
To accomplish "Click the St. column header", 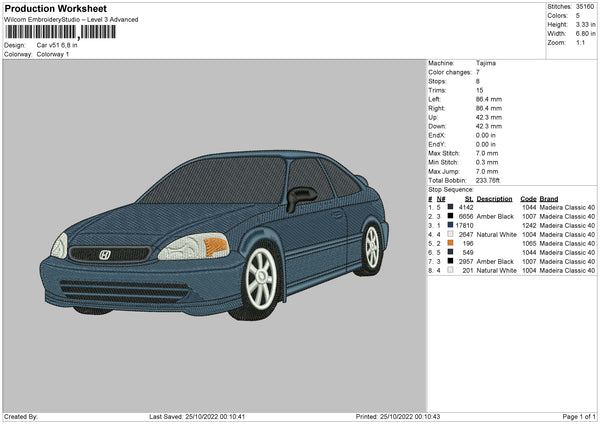I will 468,198.
